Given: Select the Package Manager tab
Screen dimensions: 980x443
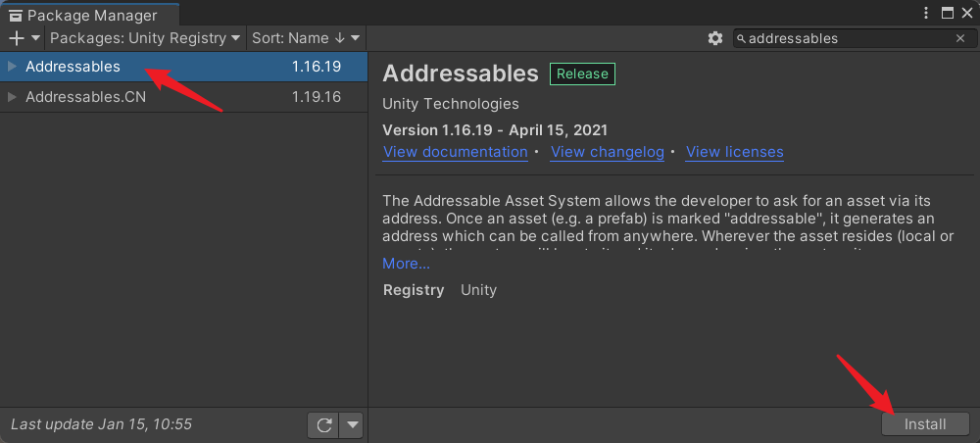Looking at the screenshot, I should 90,15.
